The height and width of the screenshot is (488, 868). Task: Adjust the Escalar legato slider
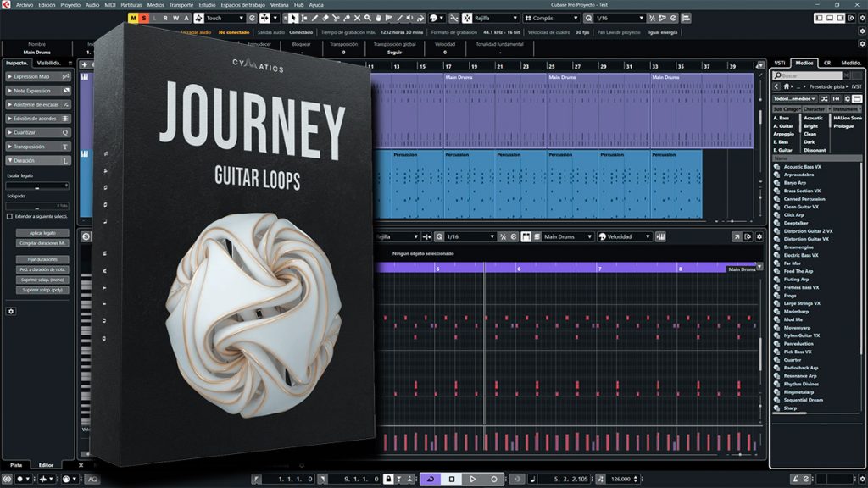37,185
